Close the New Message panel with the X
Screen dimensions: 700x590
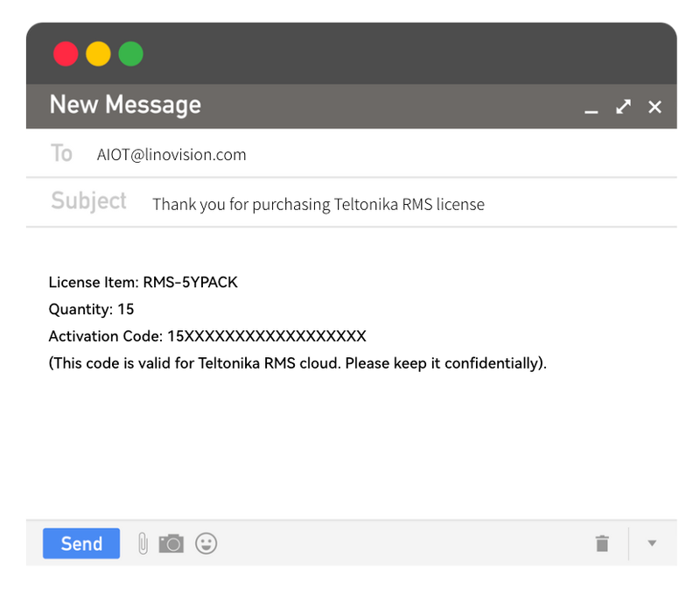tap(654, 107)
